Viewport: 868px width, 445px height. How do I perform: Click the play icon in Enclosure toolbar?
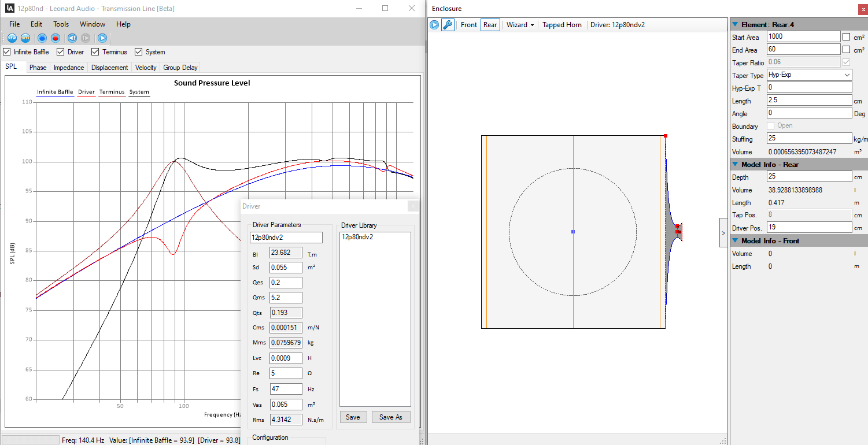click(434, 25)
